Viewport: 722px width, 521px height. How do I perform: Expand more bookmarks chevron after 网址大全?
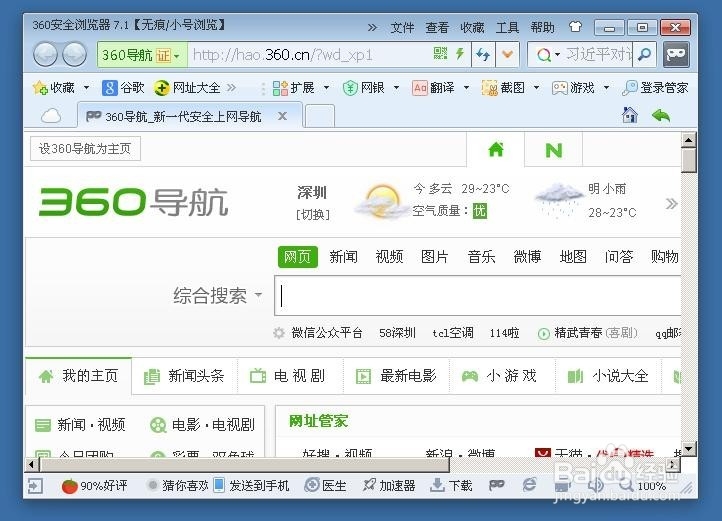[231, 88]
